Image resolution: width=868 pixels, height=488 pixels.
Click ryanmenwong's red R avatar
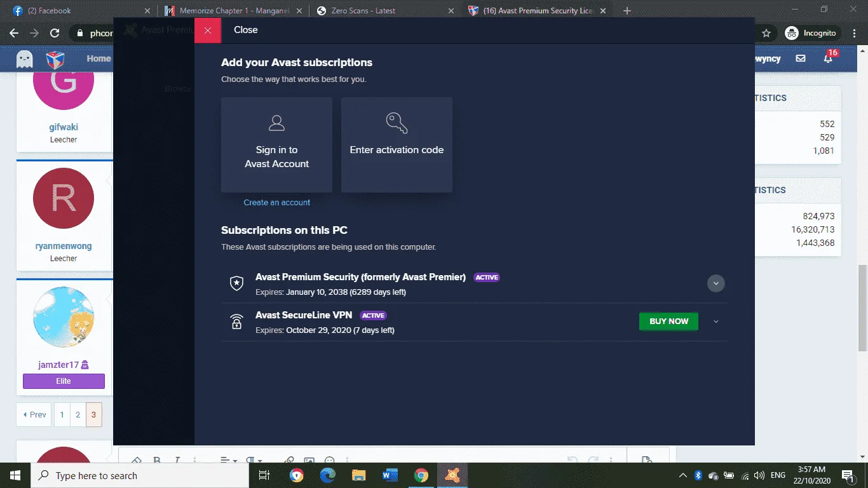click(64, 198)
